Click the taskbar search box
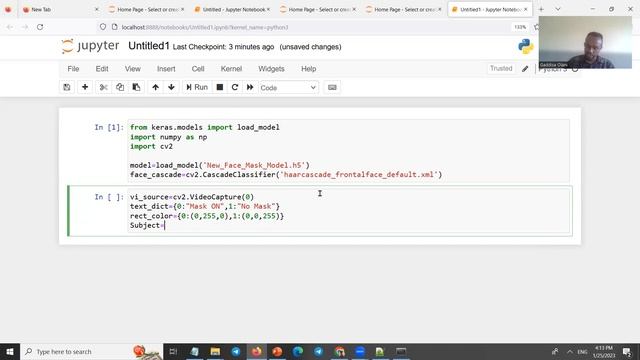 point(91,351)
